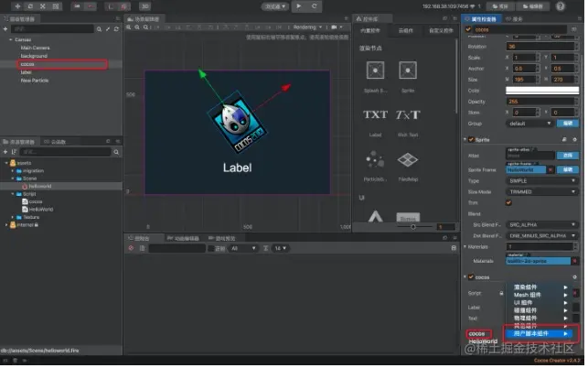
Task: Toggle 3D scene view mode
Action: tap(145, 6)
